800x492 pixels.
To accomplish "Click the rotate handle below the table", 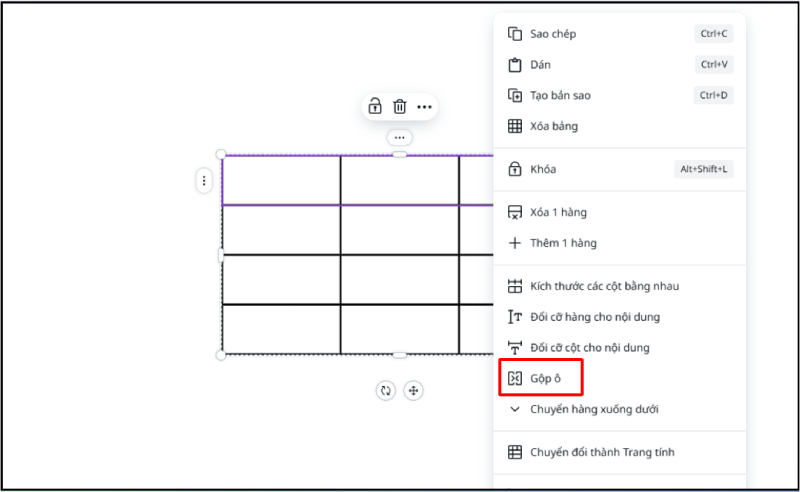I will point(386,391).
